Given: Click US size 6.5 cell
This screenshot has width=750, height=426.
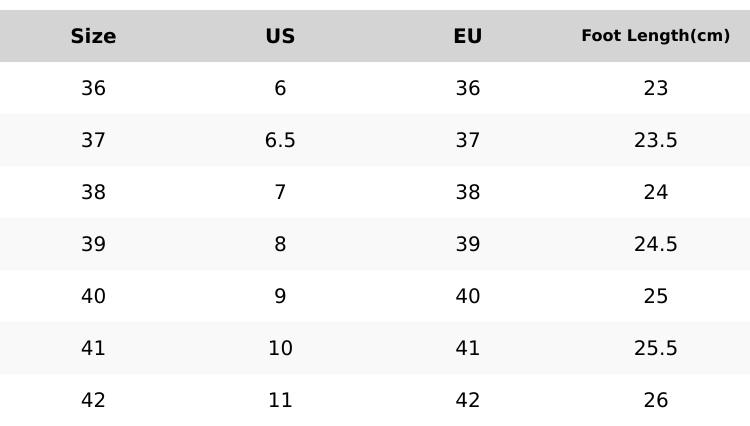Looking at the screenshot, I should coord(280,141).
